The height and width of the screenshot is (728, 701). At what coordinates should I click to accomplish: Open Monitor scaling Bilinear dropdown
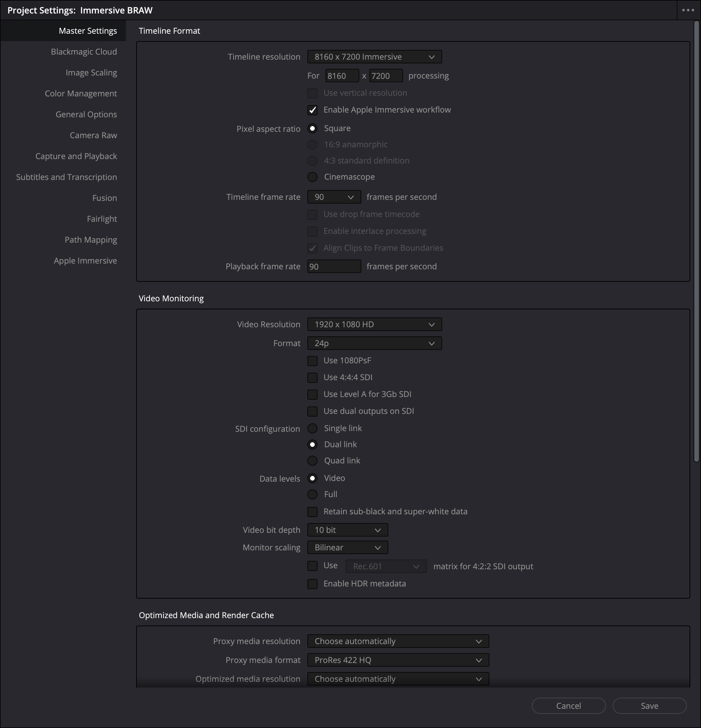[x=347, y=547]
